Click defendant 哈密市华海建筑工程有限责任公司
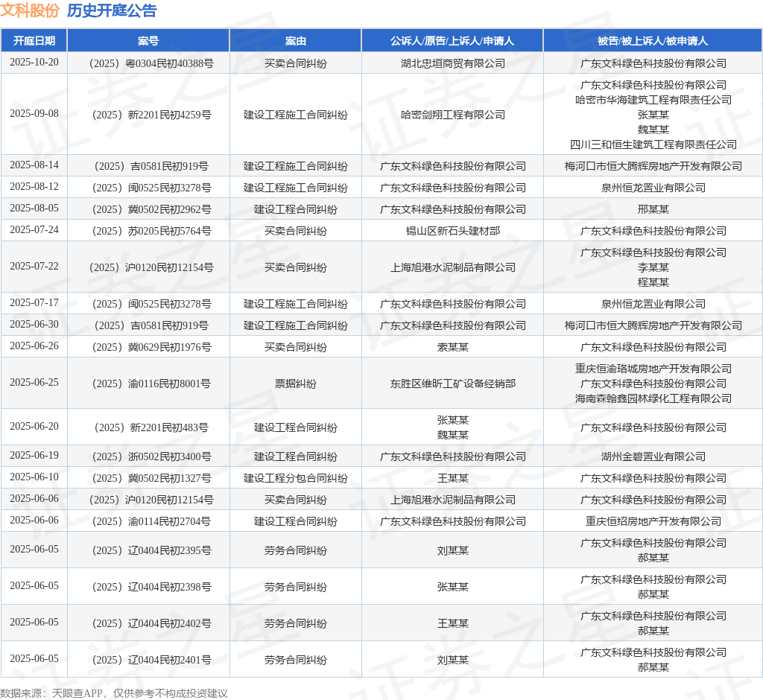The height and width of the screenshot is (700, 763). click(x=653, y=100)
